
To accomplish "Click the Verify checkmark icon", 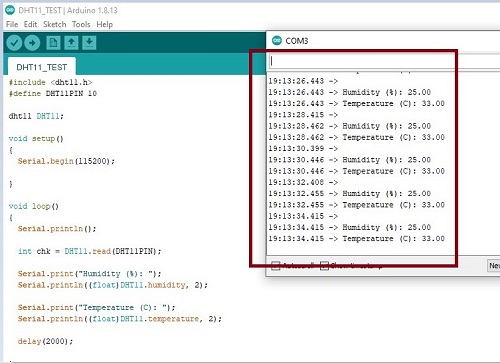I will pos(14,43).
